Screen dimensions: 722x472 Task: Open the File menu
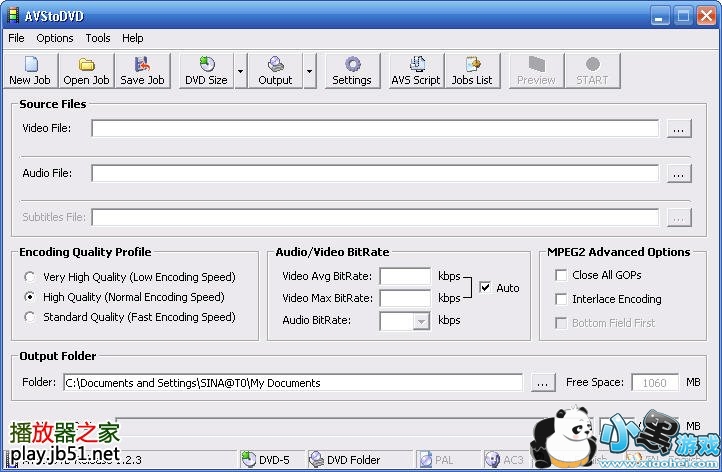16,38
